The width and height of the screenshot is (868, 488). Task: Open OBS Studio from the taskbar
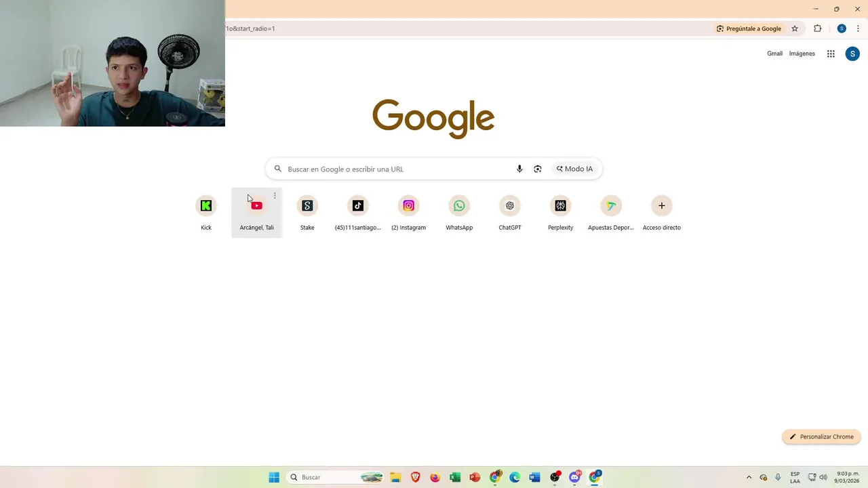click(x=555, y=477)
